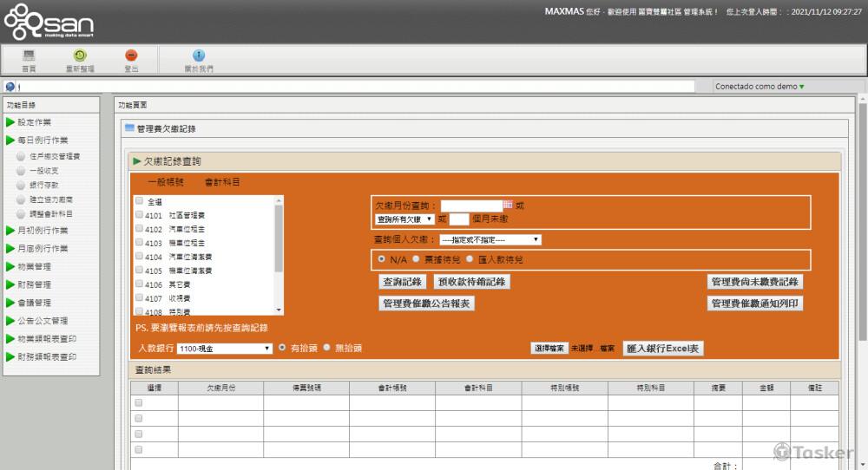Open the 查詢個人欠繳 dropdown
868x470 pixels.
[490, 239]
